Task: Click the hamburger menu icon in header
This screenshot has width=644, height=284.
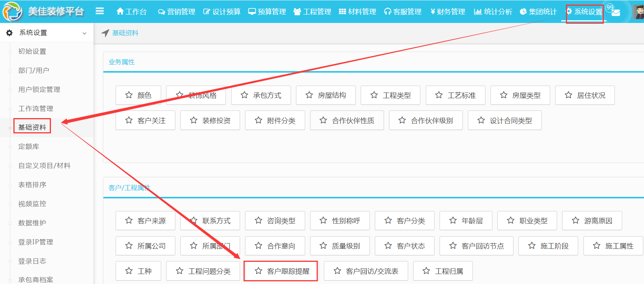Action: 100,11
